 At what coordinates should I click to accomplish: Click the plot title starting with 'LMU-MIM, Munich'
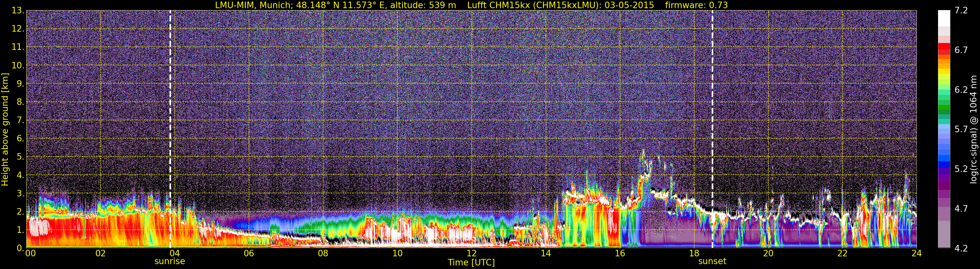471,5
